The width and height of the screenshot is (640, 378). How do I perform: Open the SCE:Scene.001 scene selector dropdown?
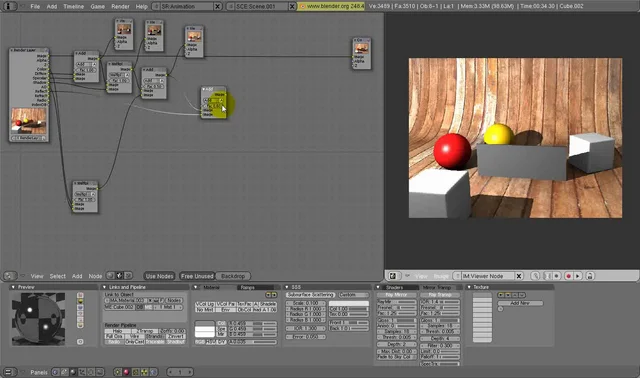click(x=230, y=6)
